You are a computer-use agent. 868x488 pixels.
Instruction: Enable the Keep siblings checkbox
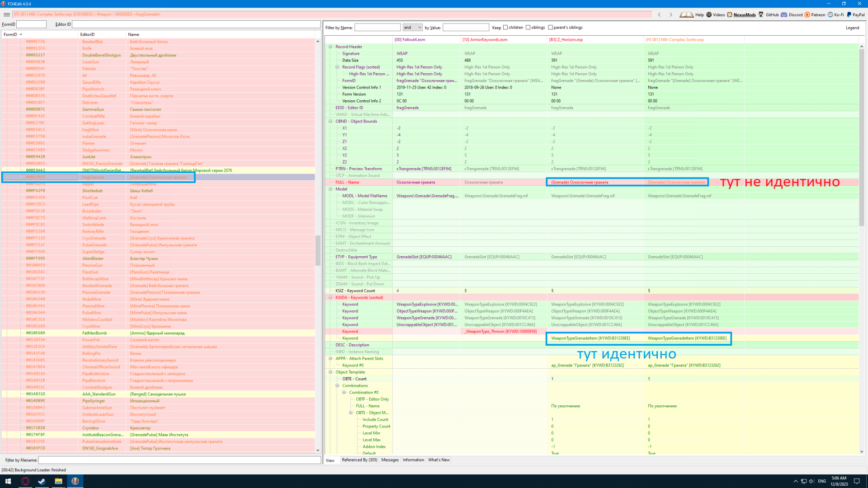(528, 28)
